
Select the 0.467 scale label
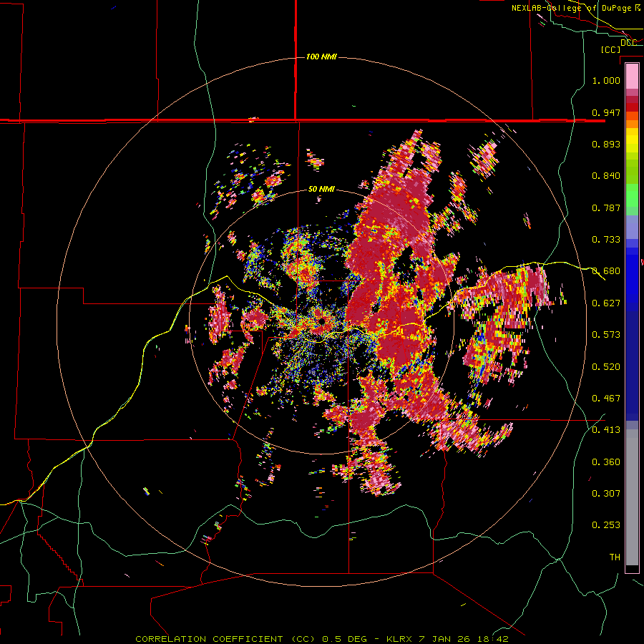point(606,399)
